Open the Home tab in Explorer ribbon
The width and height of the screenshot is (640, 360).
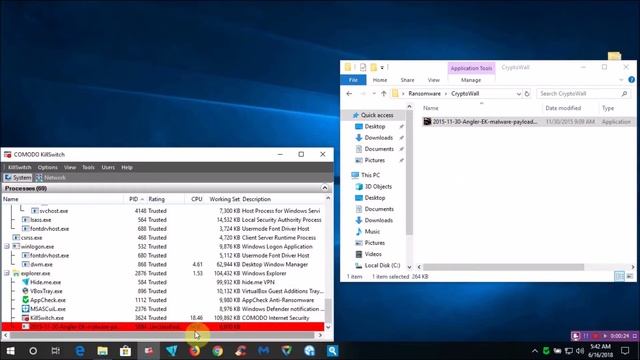pos(380,80)
